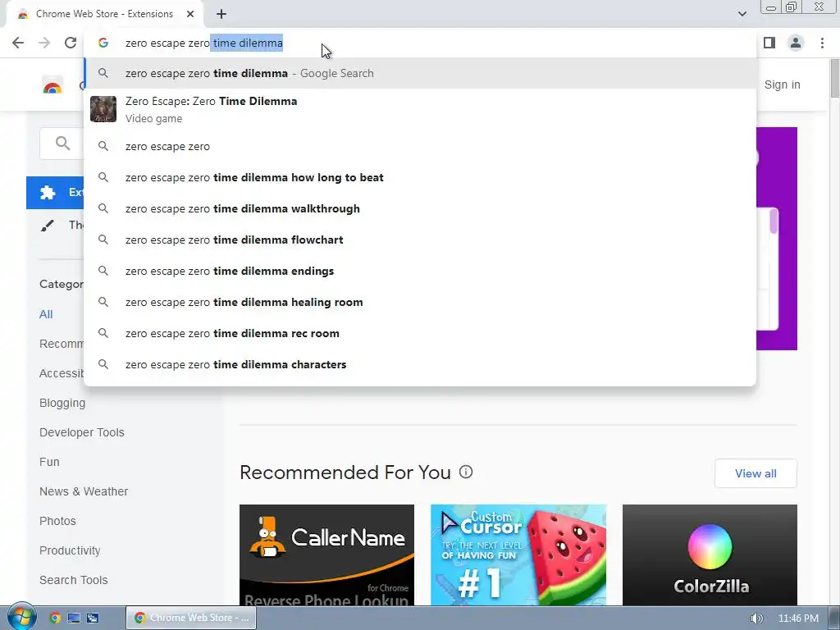840x630 pixels.
Task: Pick the 'Zero Escape: Zero Time Dilemma' video game suggestion
Action: (420, 109)
